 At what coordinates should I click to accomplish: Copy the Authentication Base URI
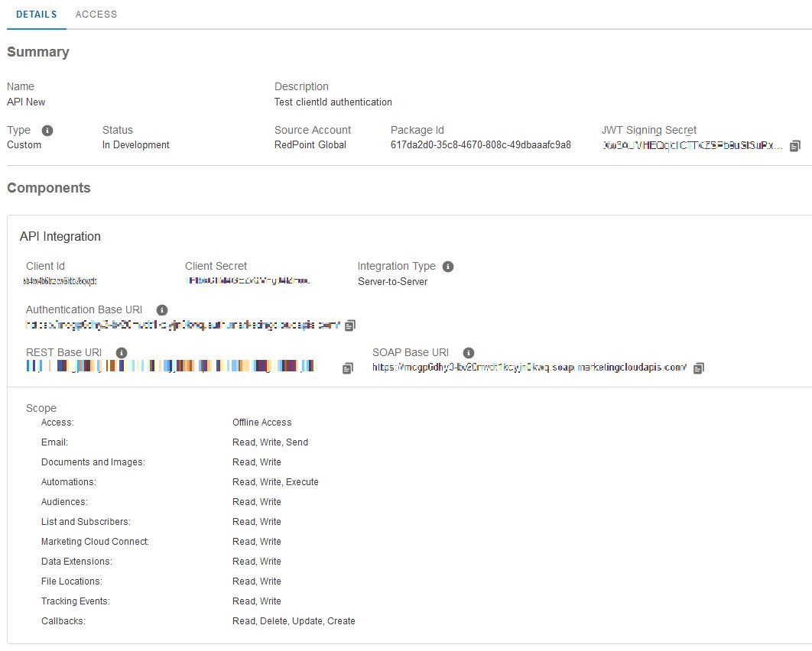click(350, 325)
